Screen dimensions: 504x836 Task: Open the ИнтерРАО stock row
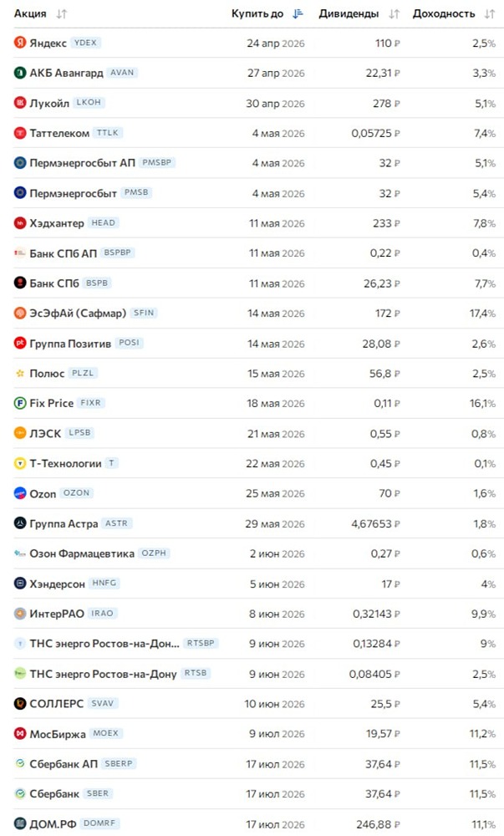click(x=57, y=614)
